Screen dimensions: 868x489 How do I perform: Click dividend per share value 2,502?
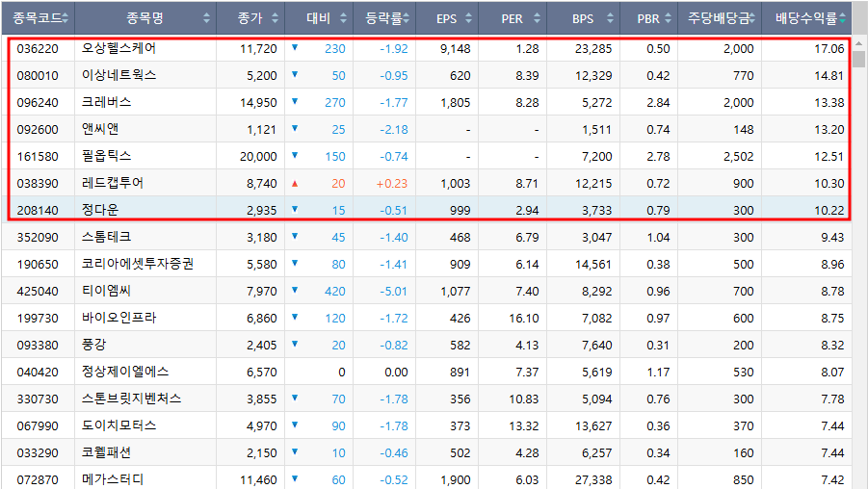click(x=739, y=157)
